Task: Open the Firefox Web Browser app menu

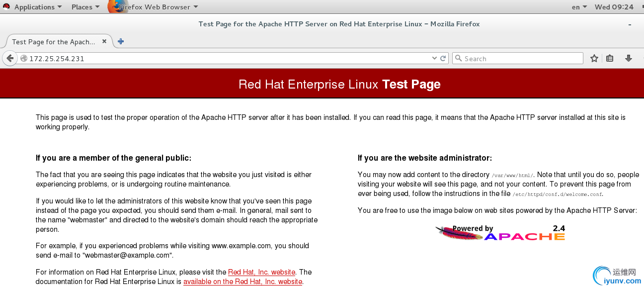Action: pos(154,7)
